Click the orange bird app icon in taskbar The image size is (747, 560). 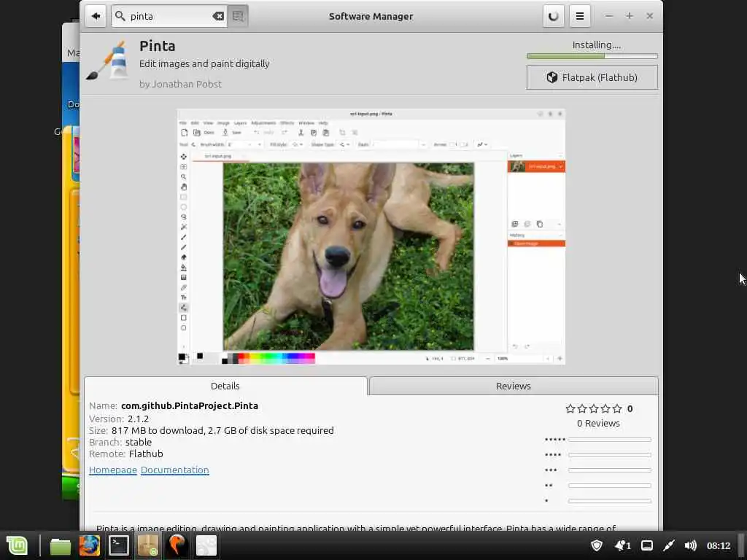point(177,545)
